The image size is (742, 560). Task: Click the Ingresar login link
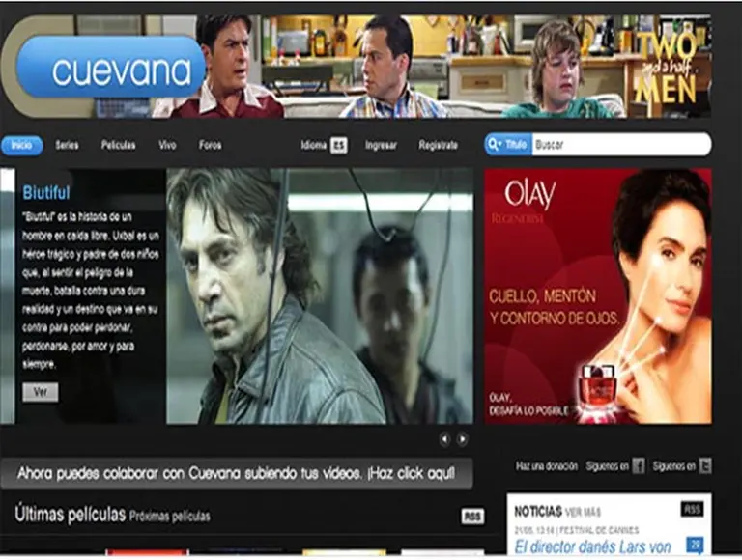(x=381, y=145)
